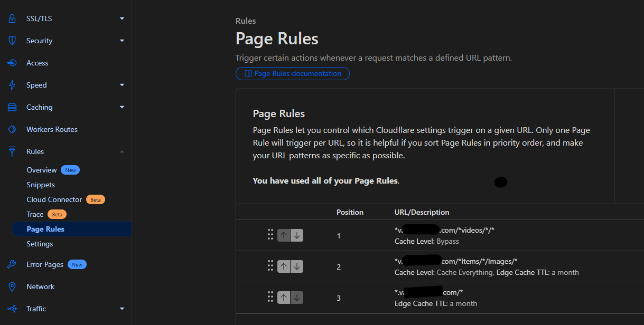Open Page Rules documentation link

coord(292,73)
